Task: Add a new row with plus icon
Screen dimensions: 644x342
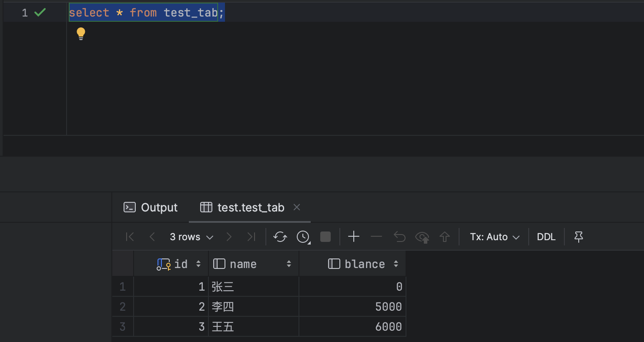Action: point(354,237)
